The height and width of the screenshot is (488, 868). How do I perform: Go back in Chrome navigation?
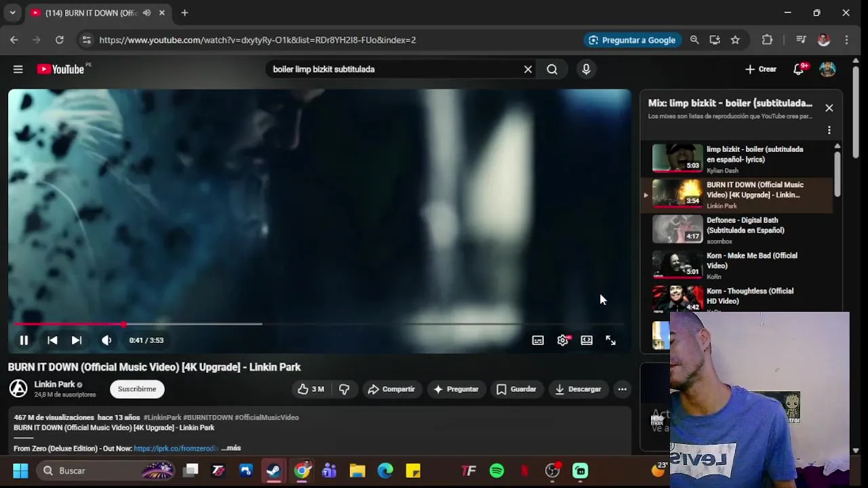coord(14,40)
